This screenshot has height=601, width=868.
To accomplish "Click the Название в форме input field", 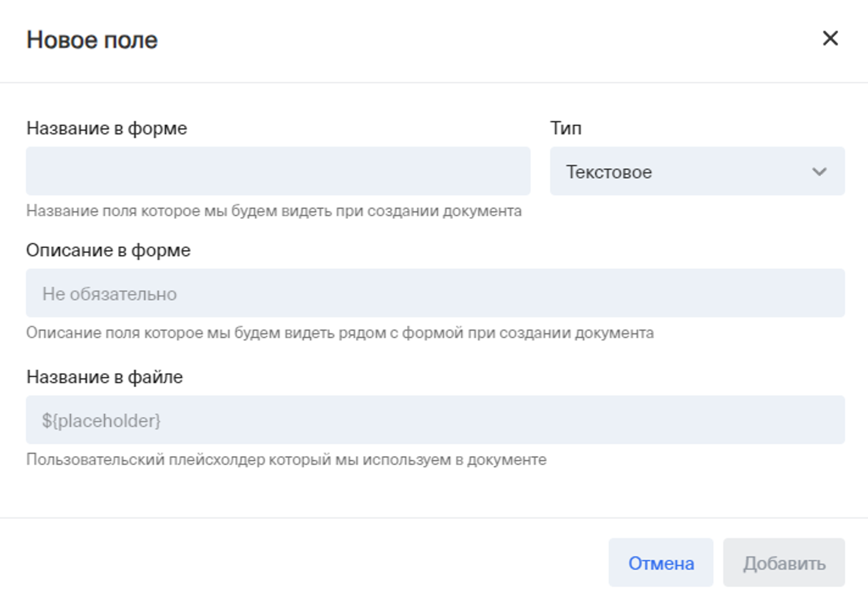I will pyautogui.click(x=278, y=171).
